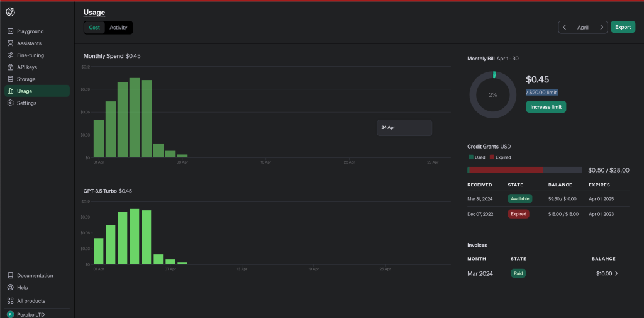
Task: Select the Cost tab
Action: tap(94, 28)
